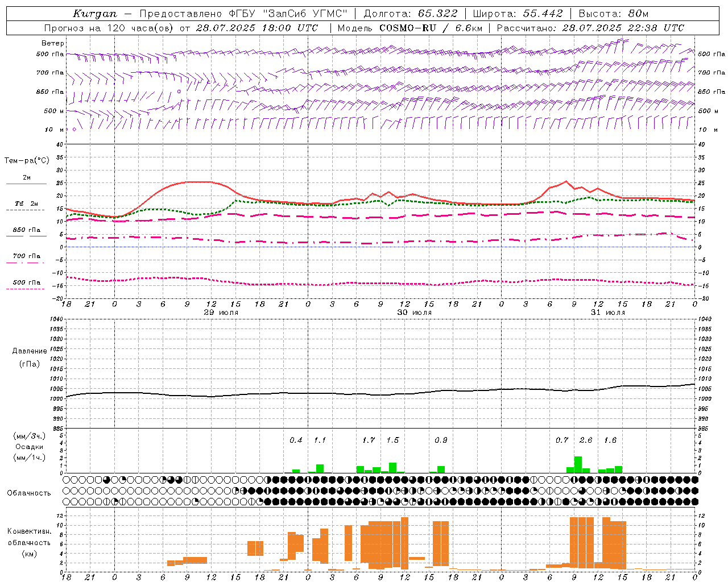Click the 3-hour precipitation value "0.9"
This screenshot has height=582, width=728.
coord(441,440)
